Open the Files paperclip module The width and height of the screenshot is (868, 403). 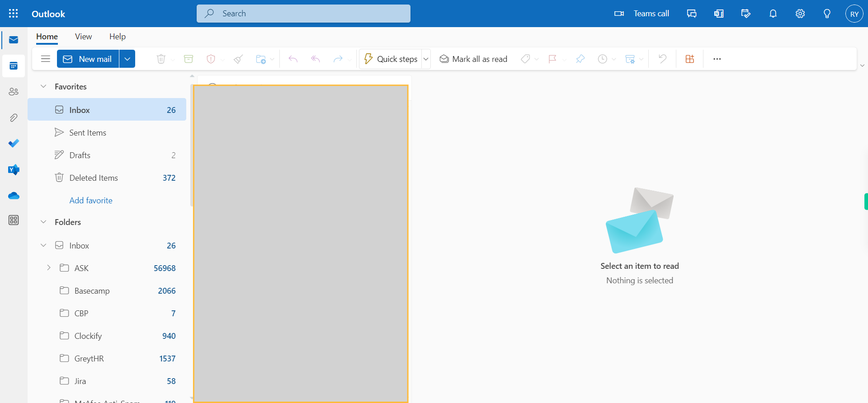(14, 118)
